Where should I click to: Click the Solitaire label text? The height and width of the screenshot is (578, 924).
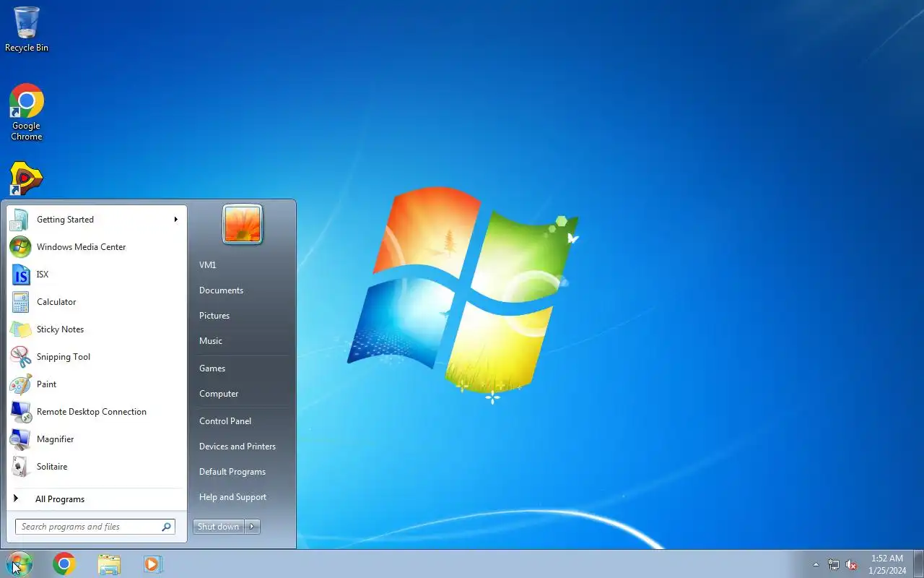52,467
